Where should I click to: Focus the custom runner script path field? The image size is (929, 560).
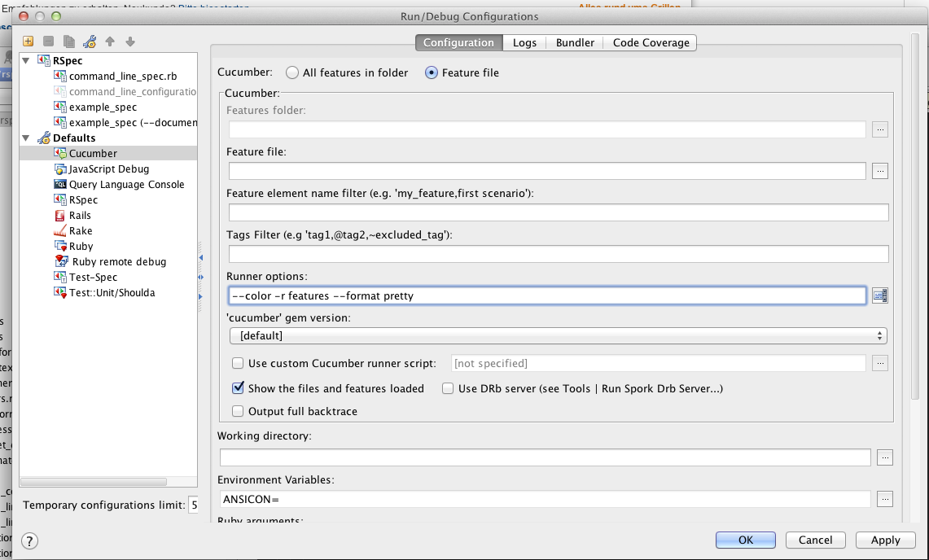[658, 363]
